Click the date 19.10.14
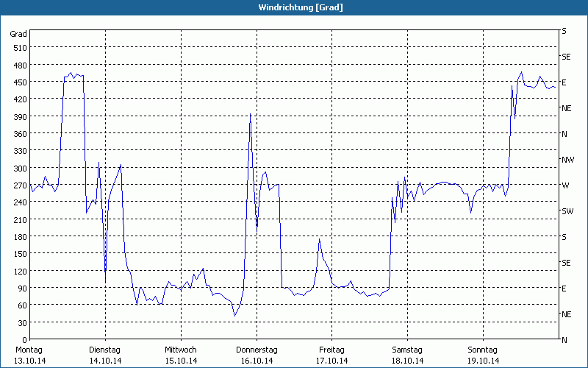 (x=484, y=361)
